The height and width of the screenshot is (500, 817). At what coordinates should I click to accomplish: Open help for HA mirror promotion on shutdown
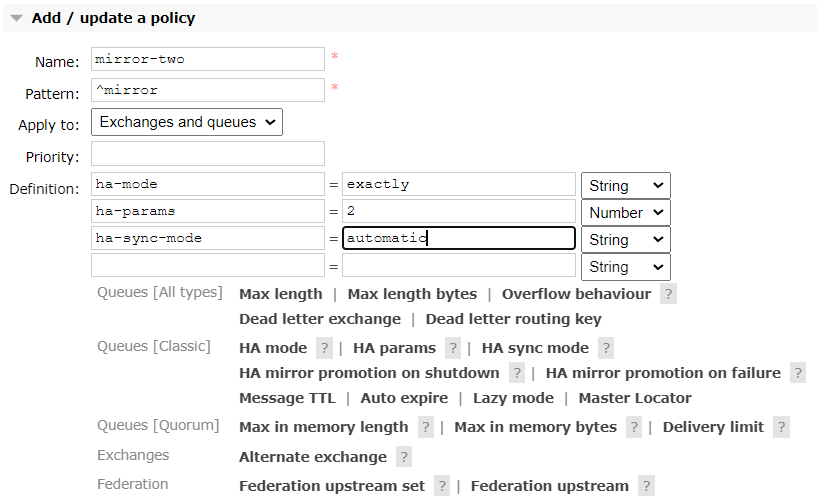(517, 373)
